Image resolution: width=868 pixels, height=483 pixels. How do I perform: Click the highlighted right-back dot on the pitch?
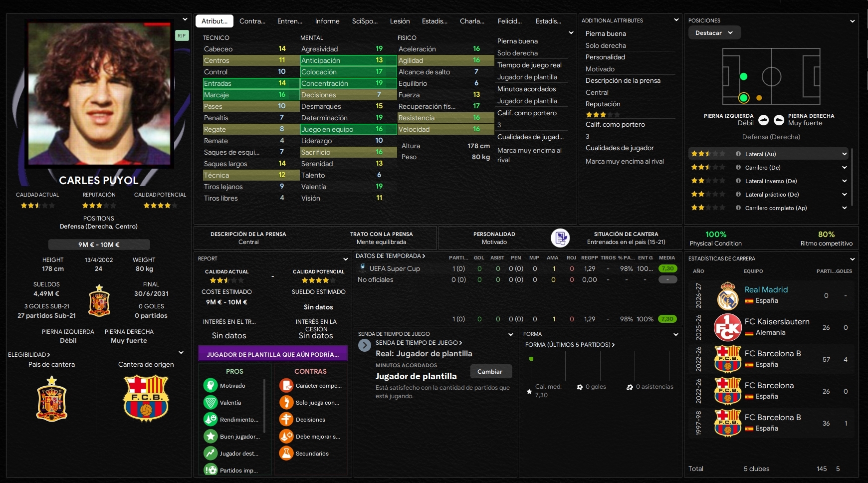click(x=744, y=98)
